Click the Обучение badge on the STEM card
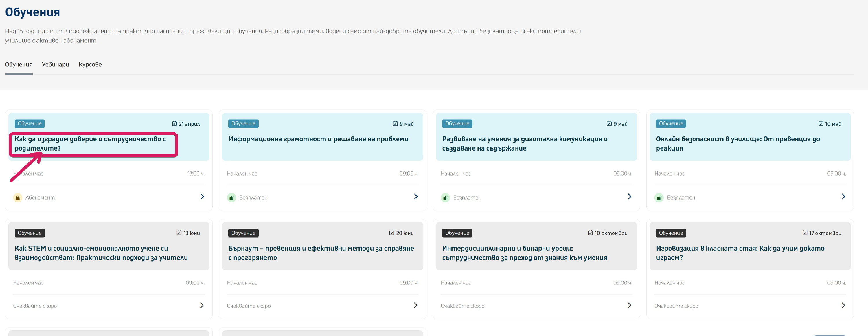Image resolution: width=868 pixels, height=336 pixels. 29,233
